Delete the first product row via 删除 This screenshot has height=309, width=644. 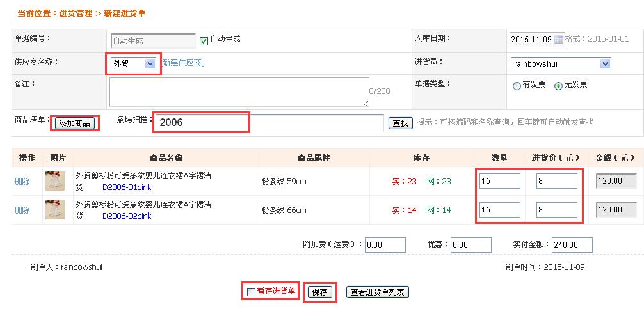(22, 181)
